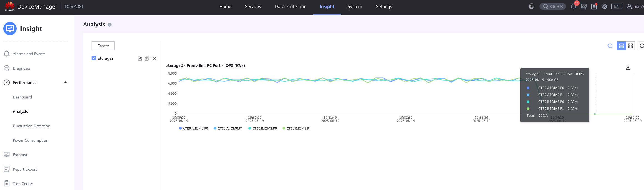644x190 pixels.
Task: Click the '19:30:50' time axis label
Action: coord(254,118)
